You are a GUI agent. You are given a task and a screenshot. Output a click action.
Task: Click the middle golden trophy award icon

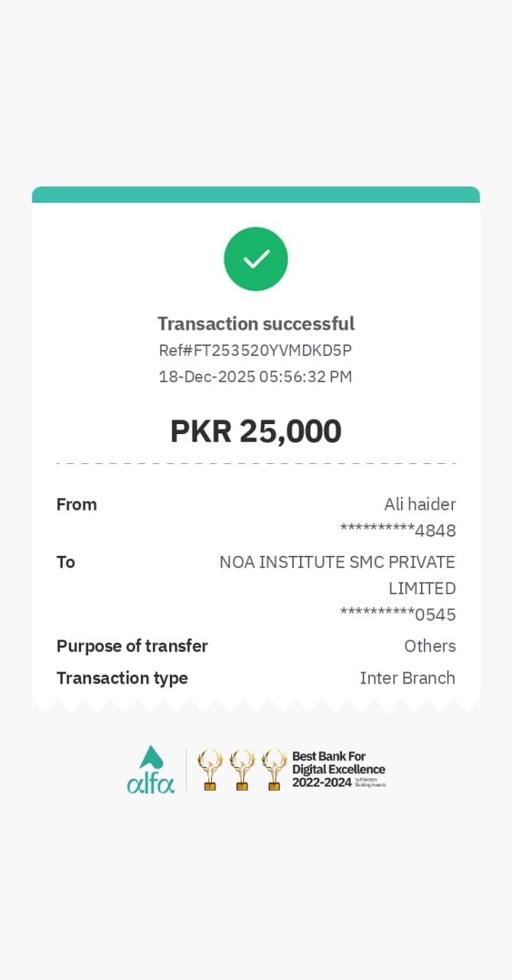point(242,769)
